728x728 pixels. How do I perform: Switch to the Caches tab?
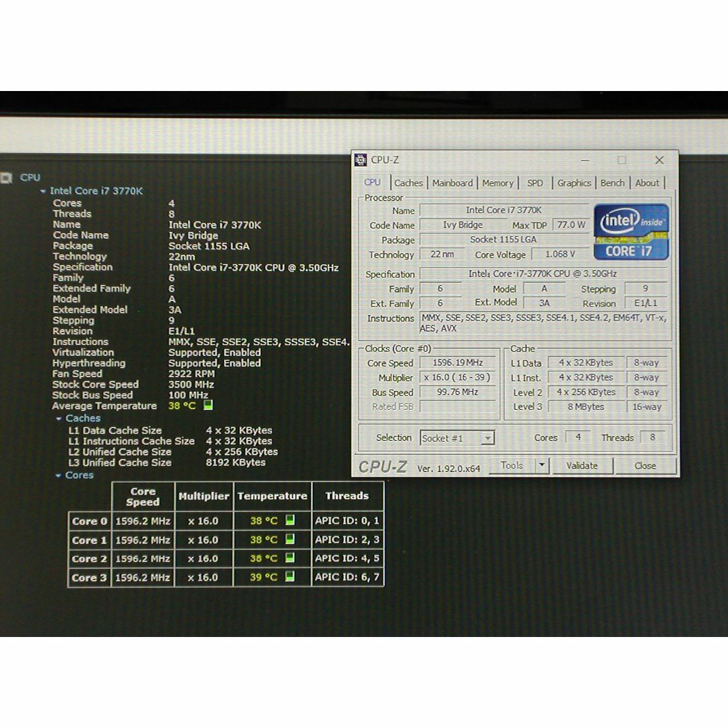coord(408,183)
